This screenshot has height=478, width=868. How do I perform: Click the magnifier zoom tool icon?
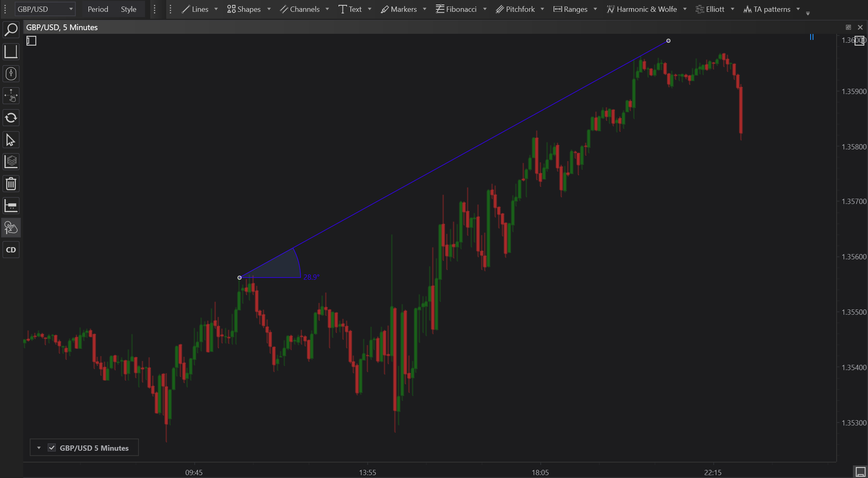[x=11, y=30]
